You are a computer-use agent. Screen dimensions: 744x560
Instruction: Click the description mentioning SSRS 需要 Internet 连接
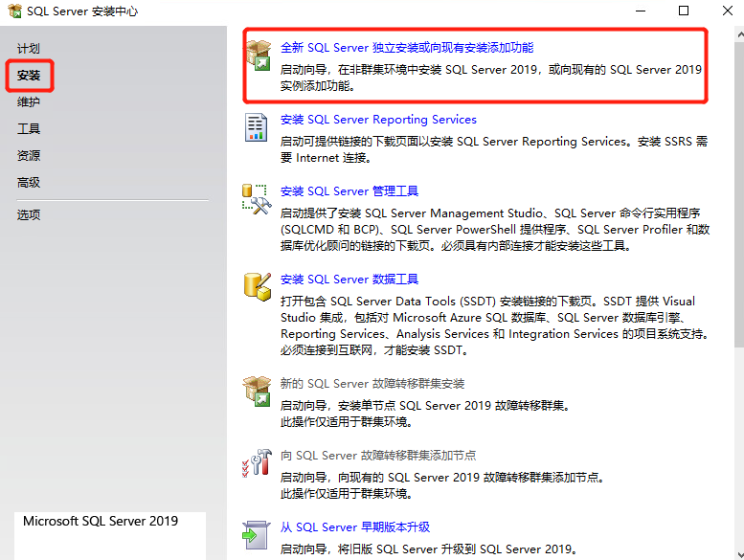494,149
